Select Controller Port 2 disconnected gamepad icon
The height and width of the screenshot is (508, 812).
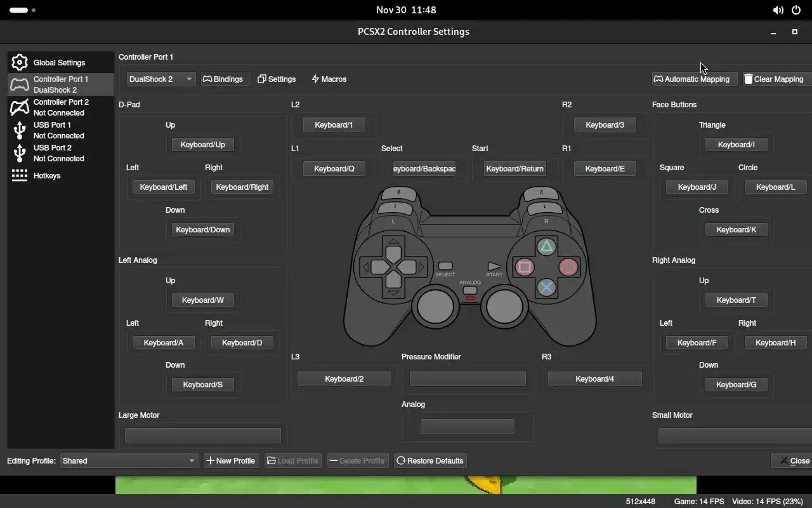[20, 107]
